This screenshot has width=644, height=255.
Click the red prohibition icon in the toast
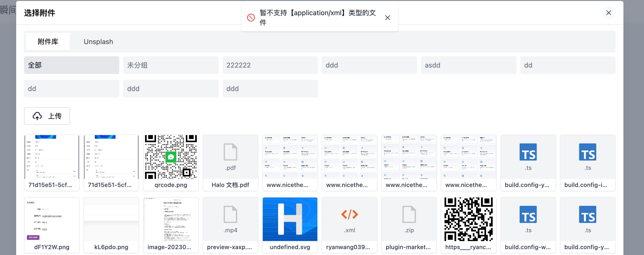click(251, 17)
